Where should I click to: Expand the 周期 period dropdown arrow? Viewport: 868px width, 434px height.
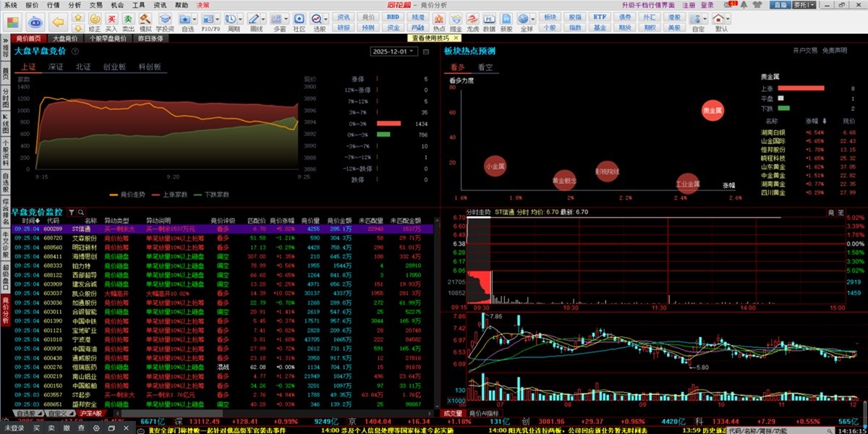click(x=242, y=18)
